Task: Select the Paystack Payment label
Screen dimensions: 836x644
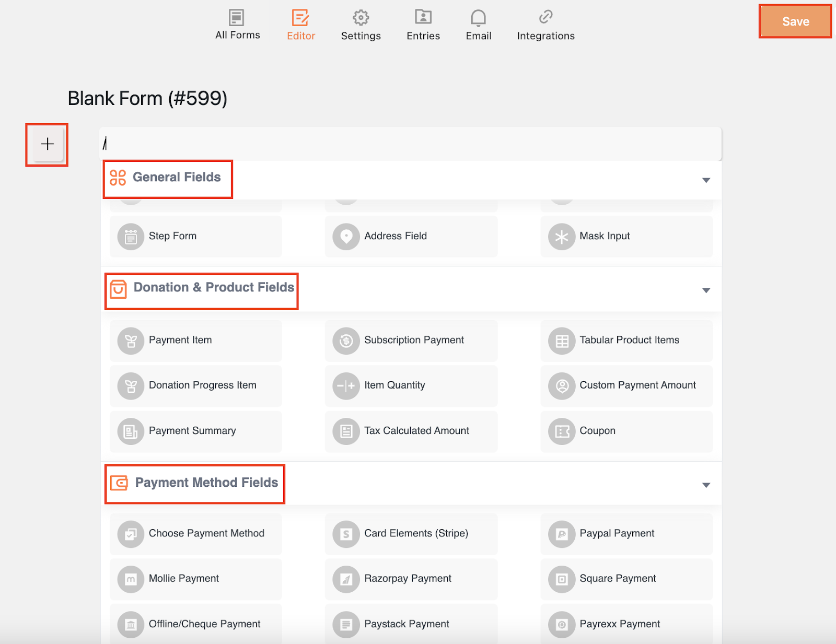Action: (x=407, y=624)
